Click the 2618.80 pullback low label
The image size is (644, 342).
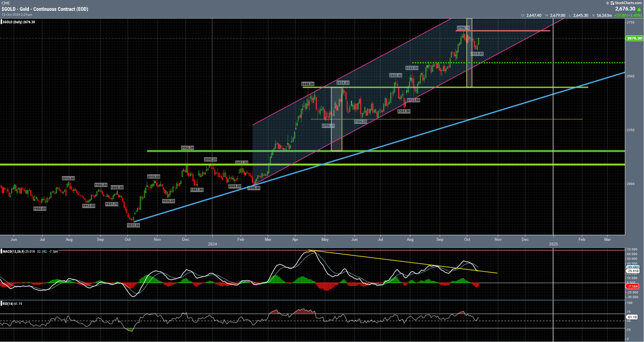coord(477,54)
